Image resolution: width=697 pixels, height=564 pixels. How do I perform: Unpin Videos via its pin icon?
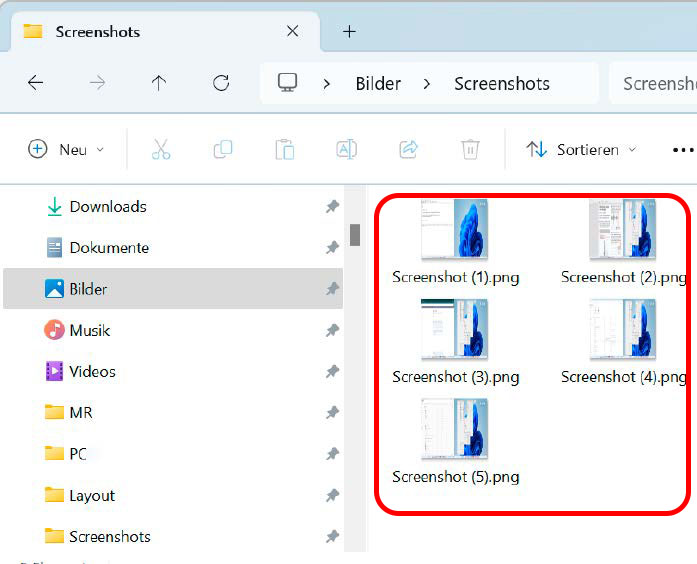pos(332,371)
